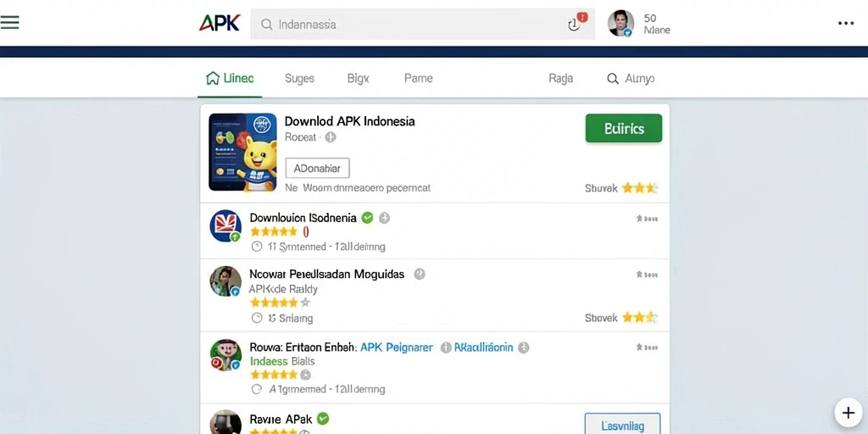Open the Downlouion Isodnenia app icon
This screenshot has height=434, width=868.
225,225
